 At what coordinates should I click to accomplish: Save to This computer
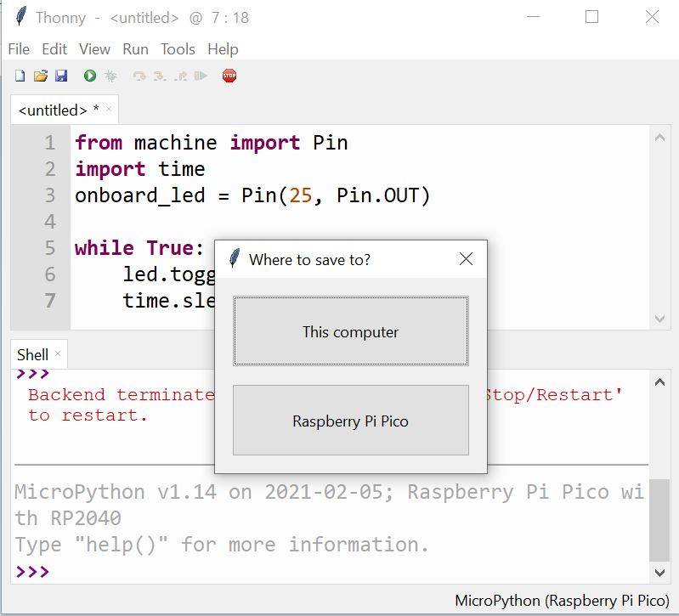coord(351,331)
